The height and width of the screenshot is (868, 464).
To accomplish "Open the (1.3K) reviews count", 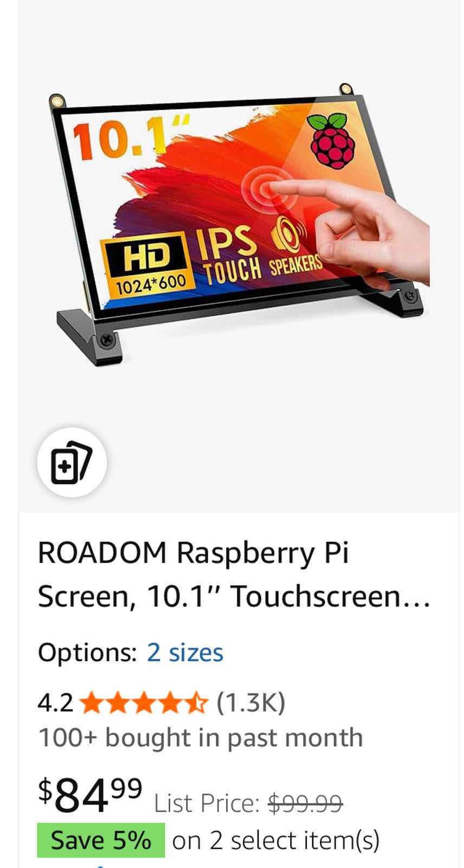I will (x=250, y=703).
